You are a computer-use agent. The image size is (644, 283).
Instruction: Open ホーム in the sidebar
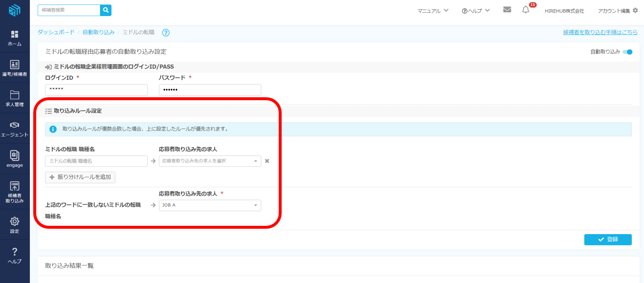tap(15, 38)
